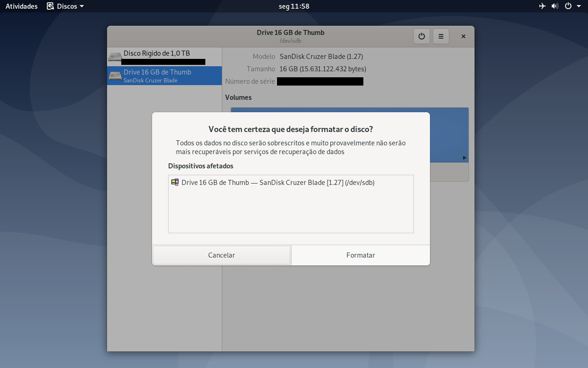The height and width of the screenshot is (368, 588).
Task: Click the clock showing seg 11:58
Action: (294, 6)
